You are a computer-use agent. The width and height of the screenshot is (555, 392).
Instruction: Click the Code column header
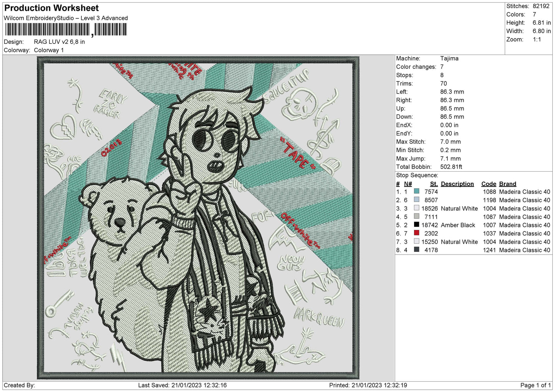click(489, 184)
